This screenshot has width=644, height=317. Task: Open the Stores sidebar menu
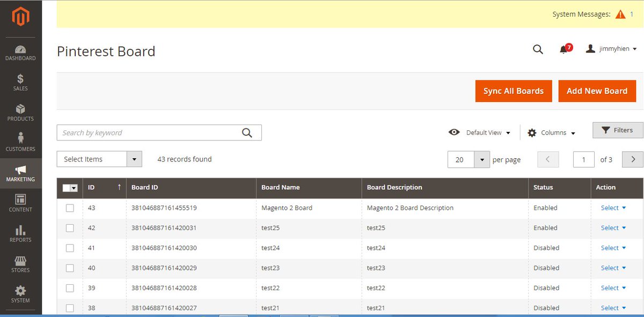point(20,264)
